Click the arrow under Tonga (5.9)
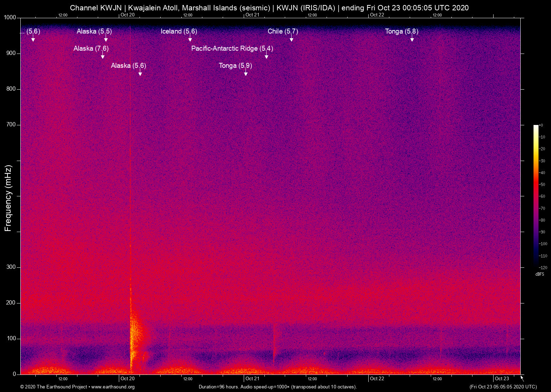The height and width of the screenshot is (392, 551). [x=246, y=73]
